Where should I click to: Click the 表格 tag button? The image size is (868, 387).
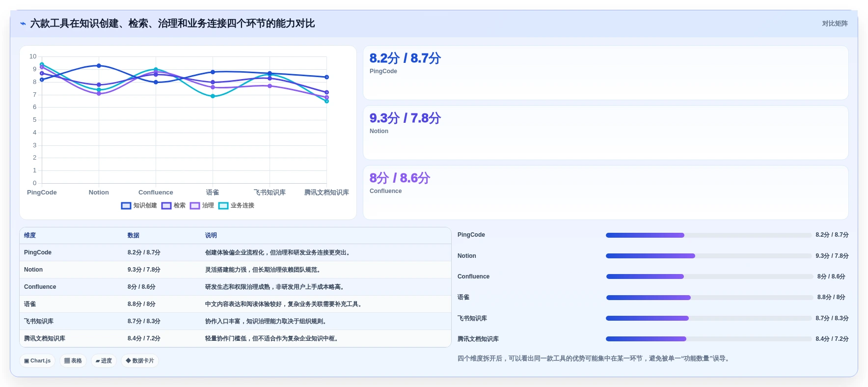[73, 360]
